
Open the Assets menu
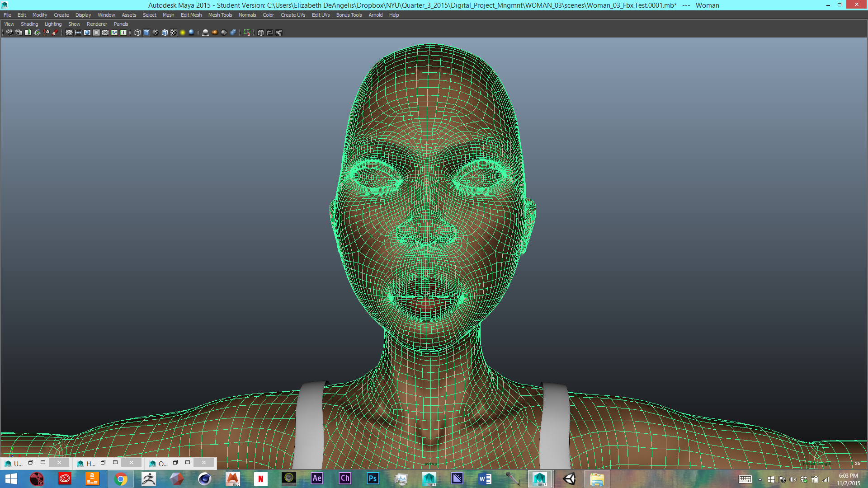point(129,15)
